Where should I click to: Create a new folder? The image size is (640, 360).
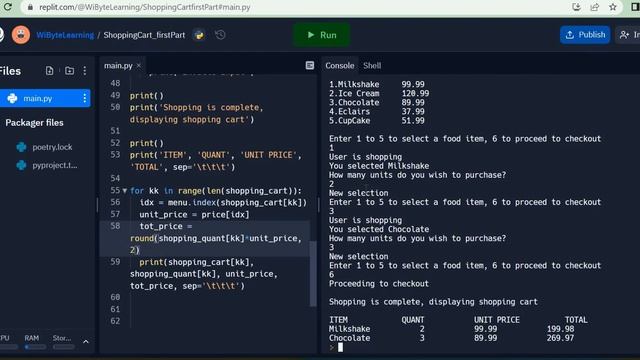[69, 71]
